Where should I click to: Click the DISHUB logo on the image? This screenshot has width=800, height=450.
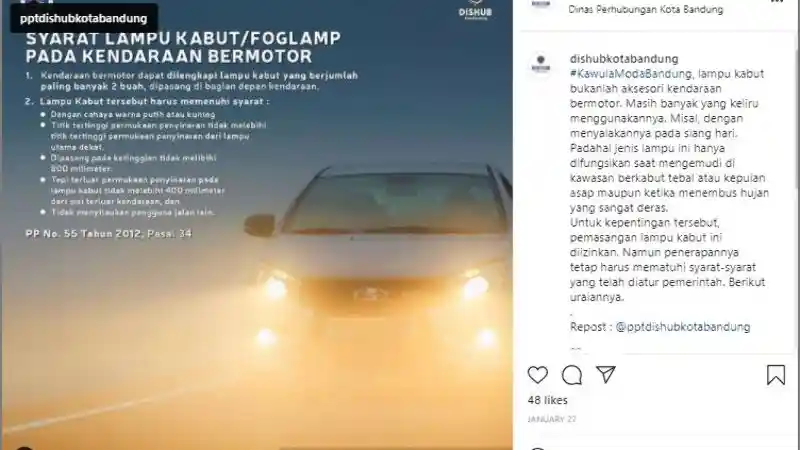point(475,10)
